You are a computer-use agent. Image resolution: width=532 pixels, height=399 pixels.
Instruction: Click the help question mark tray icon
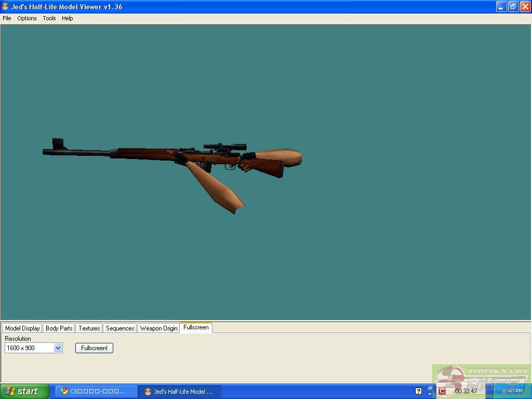click(x=418, y=391)
